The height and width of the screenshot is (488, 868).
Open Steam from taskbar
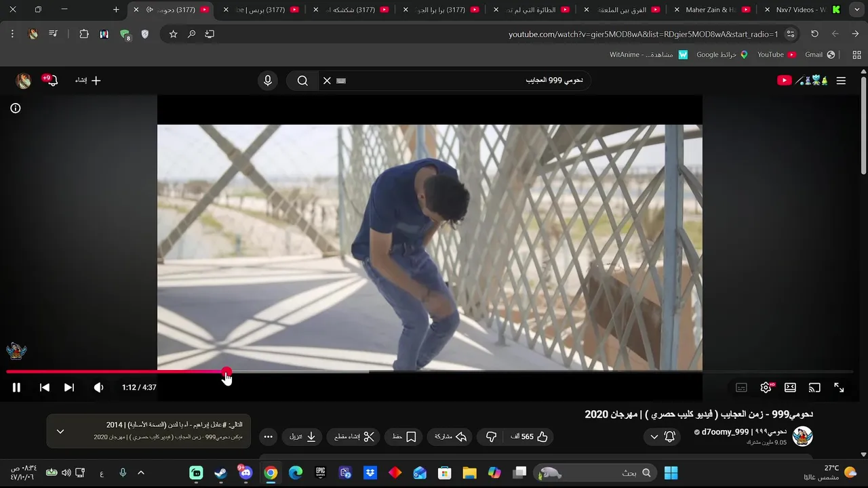220,473
